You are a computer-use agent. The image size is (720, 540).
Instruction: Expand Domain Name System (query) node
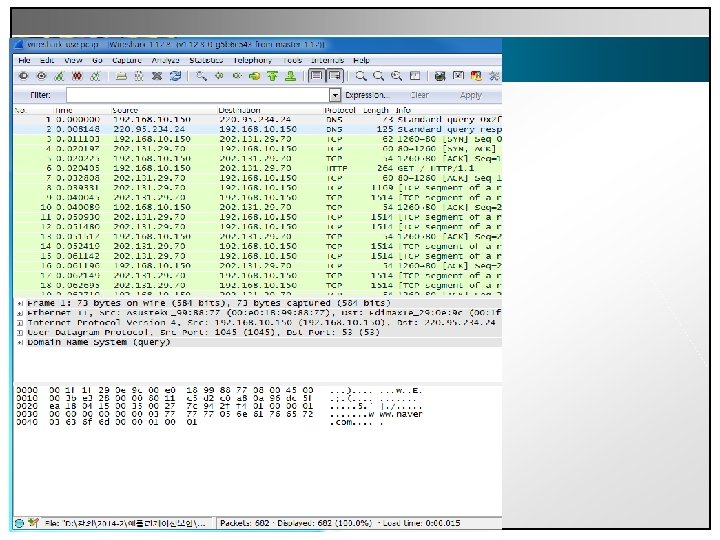[x=20, y=343]
